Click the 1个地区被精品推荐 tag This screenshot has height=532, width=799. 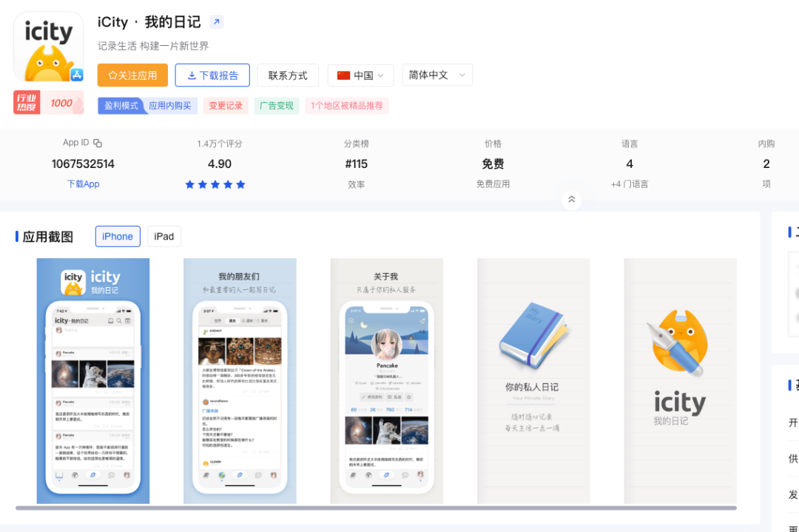(x=347, y=106)
